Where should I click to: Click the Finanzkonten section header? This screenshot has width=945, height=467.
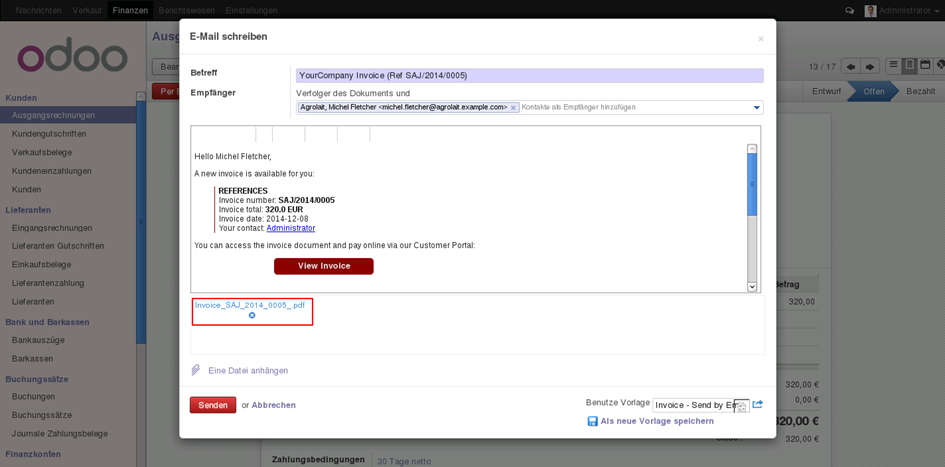click(x=33, y=454)
